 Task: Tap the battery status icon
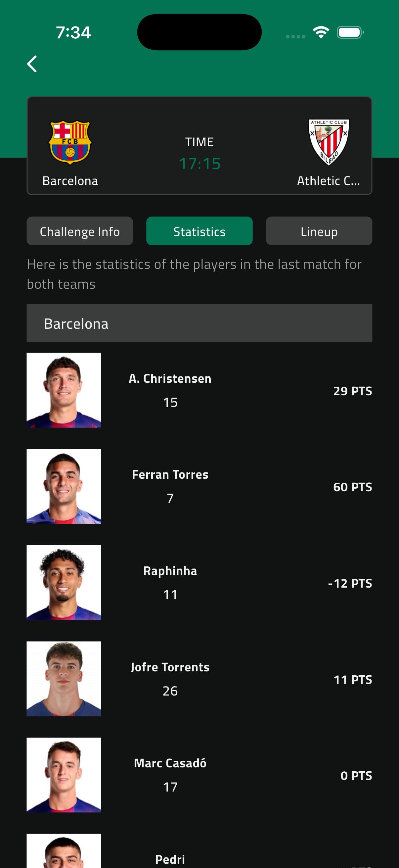coord(350,32)
